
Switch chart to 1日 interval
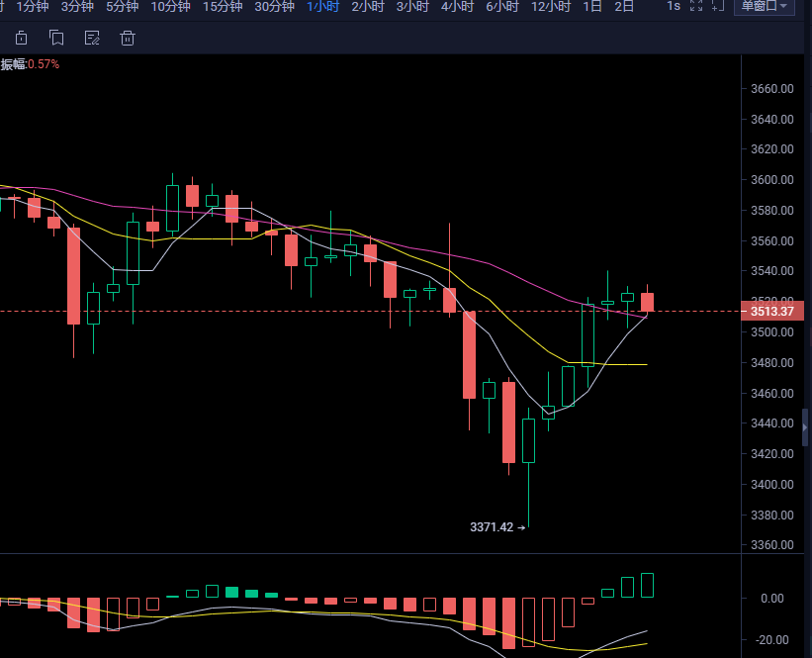coord(592,6)
